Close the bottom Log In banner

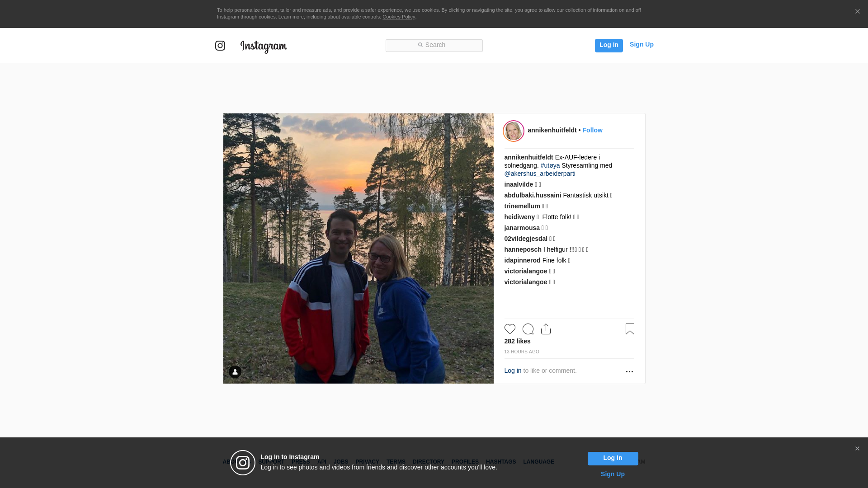(857, 449)
